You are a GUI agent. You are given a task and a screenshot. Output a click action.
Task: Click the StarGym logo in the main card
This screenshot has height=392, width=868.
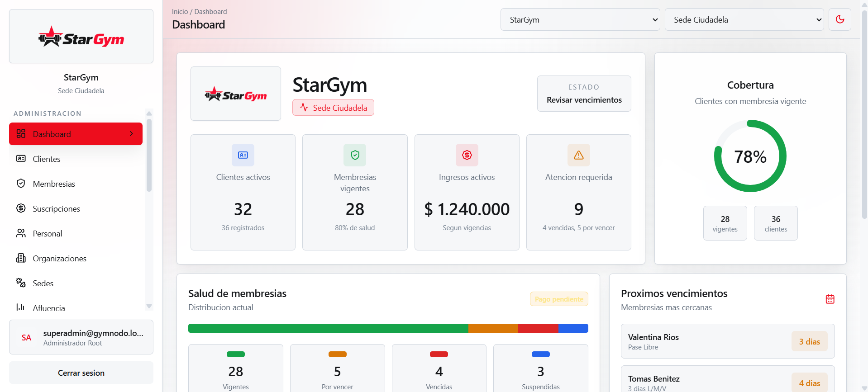coord(236,94)
